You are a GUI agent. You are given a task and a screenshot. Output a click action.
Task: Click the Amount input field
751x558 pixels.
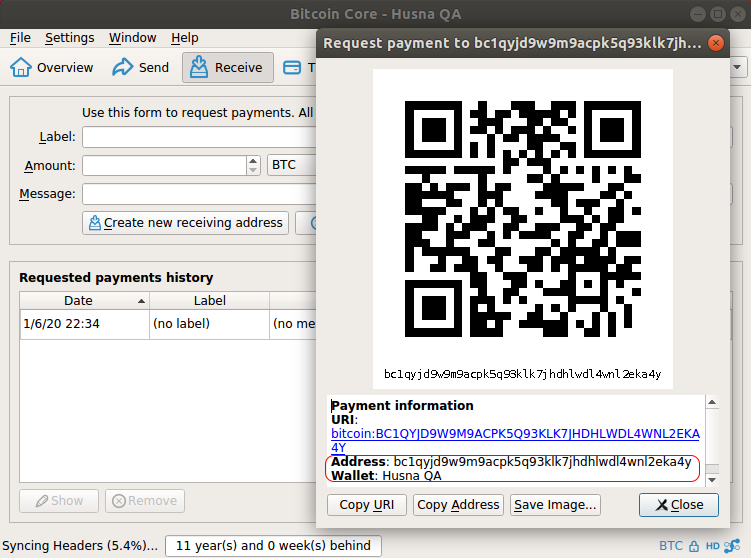[165, 165]
